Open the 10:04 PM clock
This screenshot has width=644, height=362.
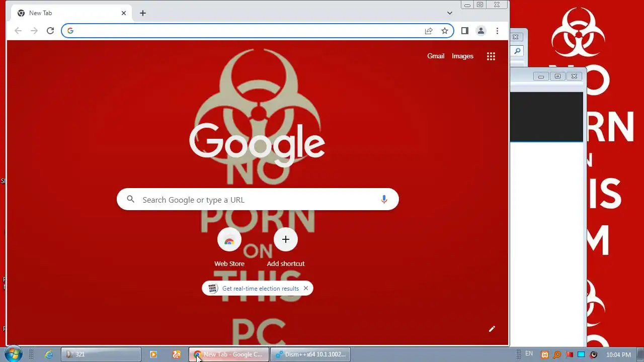point(618,355)
